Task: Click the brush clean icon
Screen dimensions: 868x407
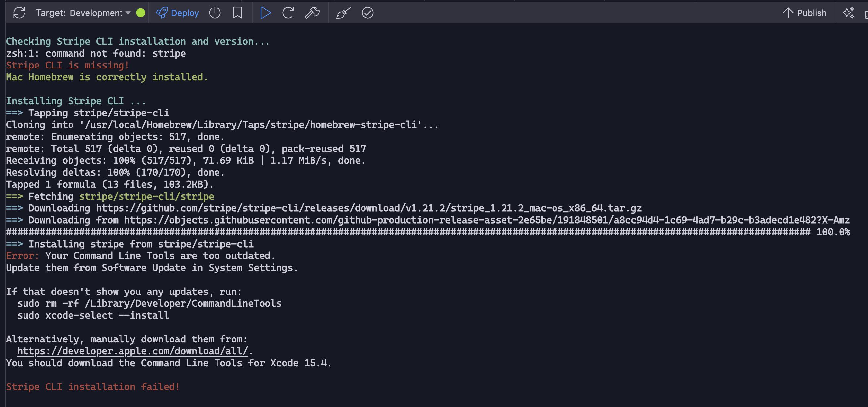Action: (x=343, y=13)
